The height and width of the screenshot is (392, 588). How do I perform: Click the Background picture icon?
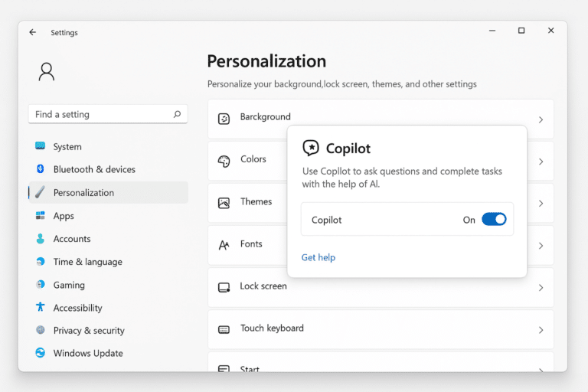(224, 119)
